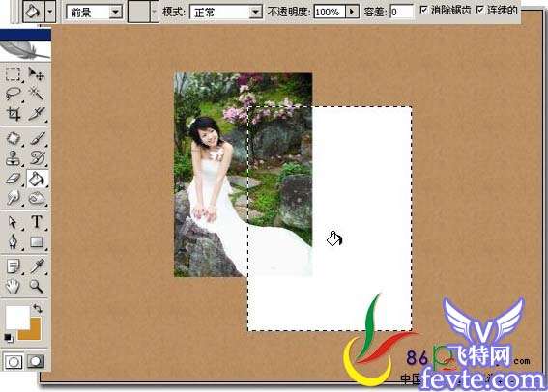
Task: Select the Rectangular Marquee tool
Action: pyautogui.click(x=13, y=74)
